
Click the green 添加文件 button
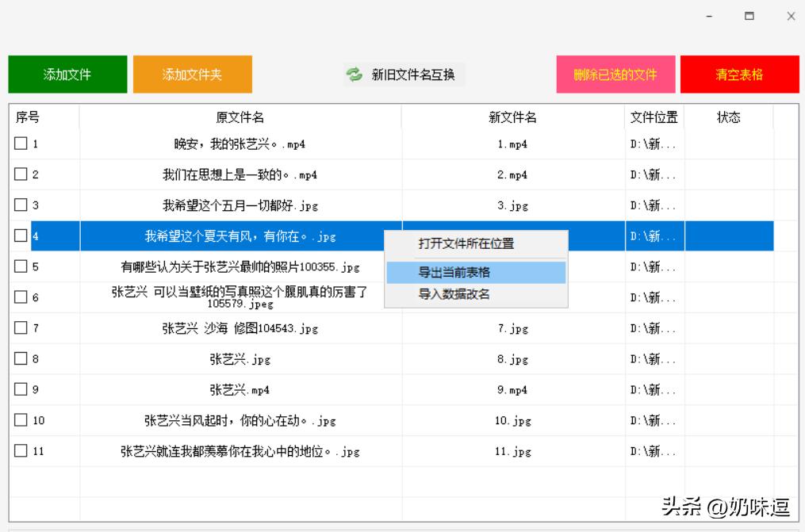(67, 75)
